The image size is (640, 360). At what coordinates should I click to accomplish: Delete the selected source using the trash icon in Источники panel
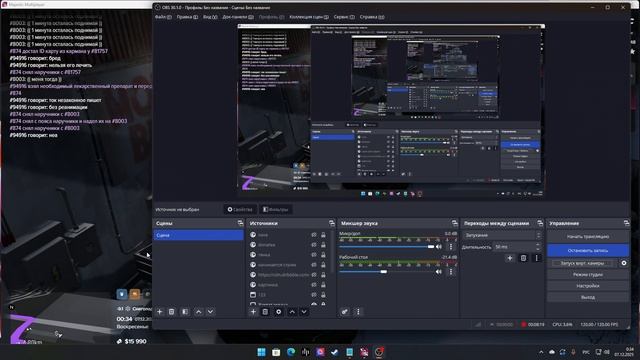(x=265, y=312)
